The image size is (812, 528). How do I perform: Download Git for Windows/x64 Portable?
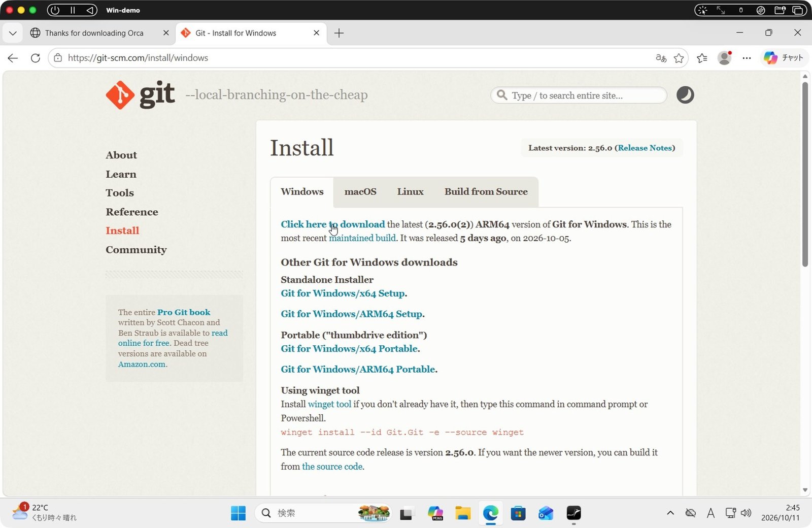pyautogui.click(x=349, y=348)
